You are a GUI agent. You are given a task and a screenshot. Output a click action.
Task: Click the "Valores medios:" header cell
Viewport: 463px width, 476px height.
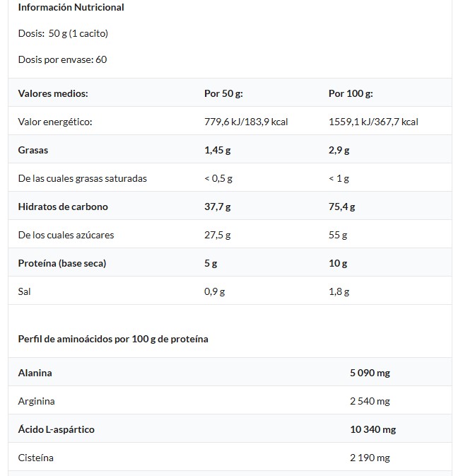tap(53, 93)
